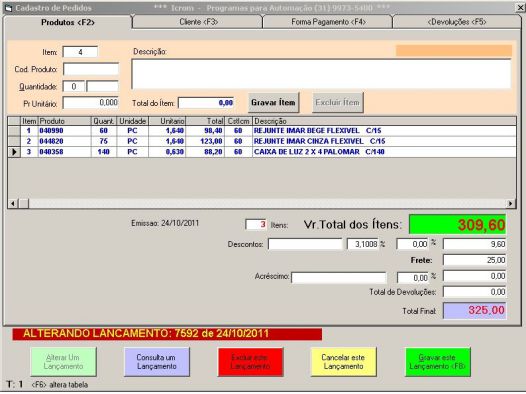Click the row selector of item 1

(14, 130)
